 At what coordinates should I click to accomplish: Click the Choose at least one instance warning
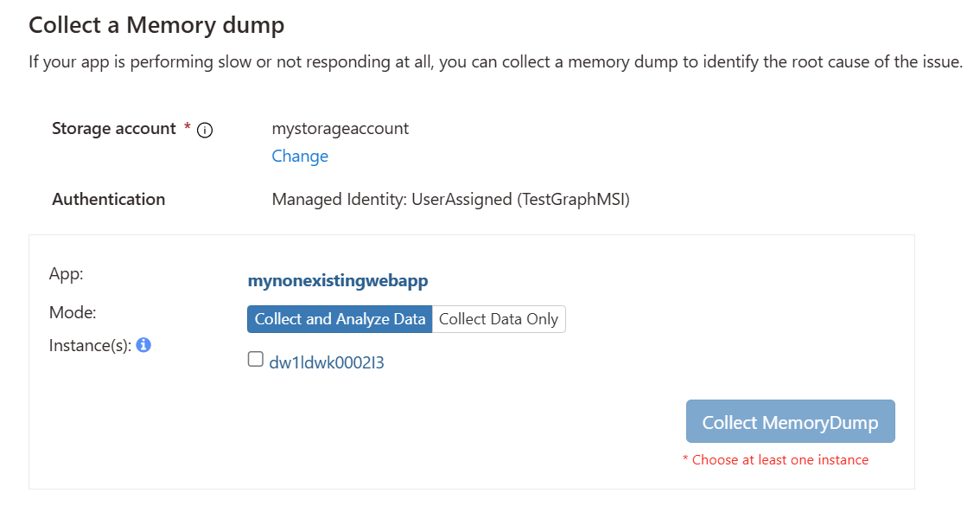click(775, 460)
